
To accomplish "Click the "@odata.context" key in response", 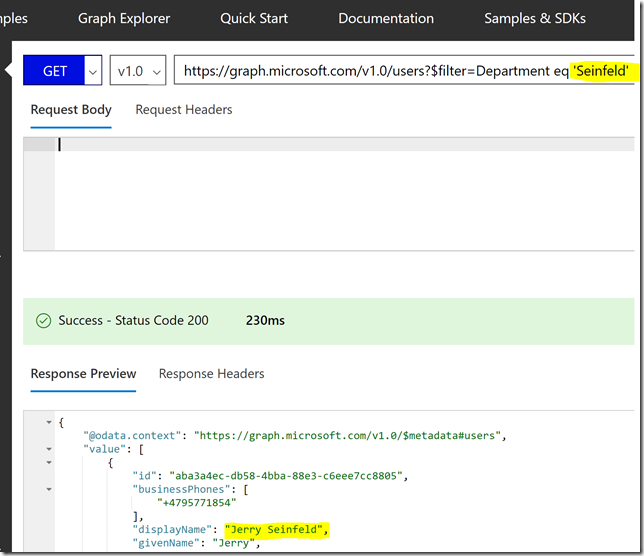I will (x=132, y=435).
